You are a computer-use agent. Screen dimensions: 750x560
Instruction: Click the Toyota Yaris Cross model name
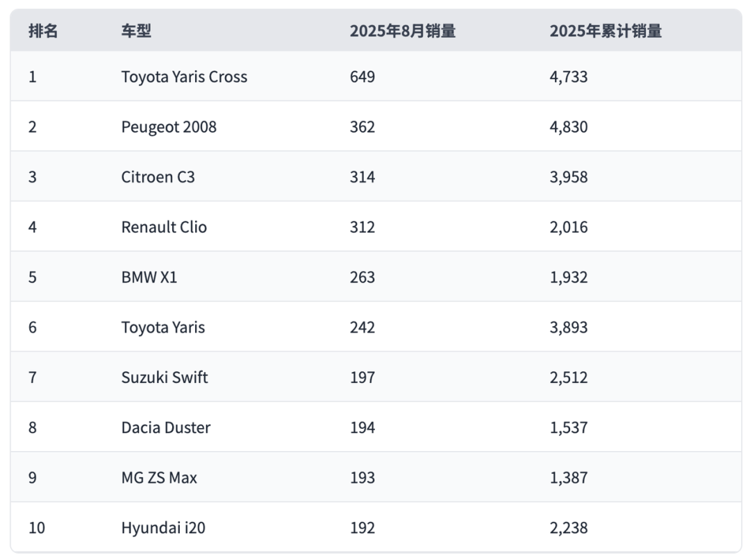tap(184, 76)
